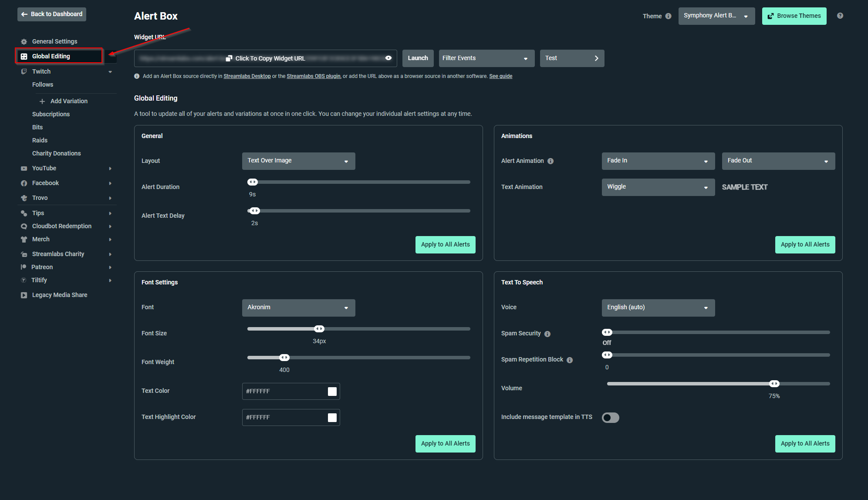The image size is (868, 500).
Task: Open the help icon in top-right corner
Action: (x=840, y=16)
